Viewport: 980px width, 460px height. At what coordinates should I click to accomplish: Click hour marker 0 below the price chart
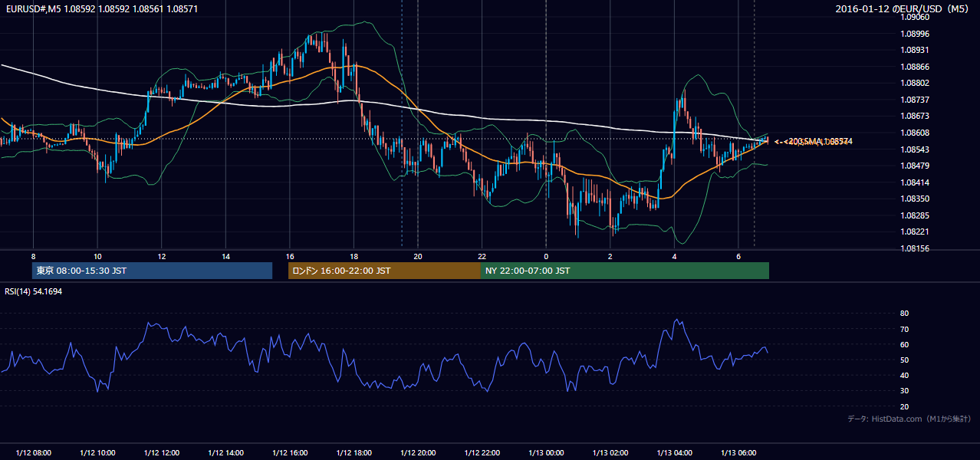coord(546,256)
